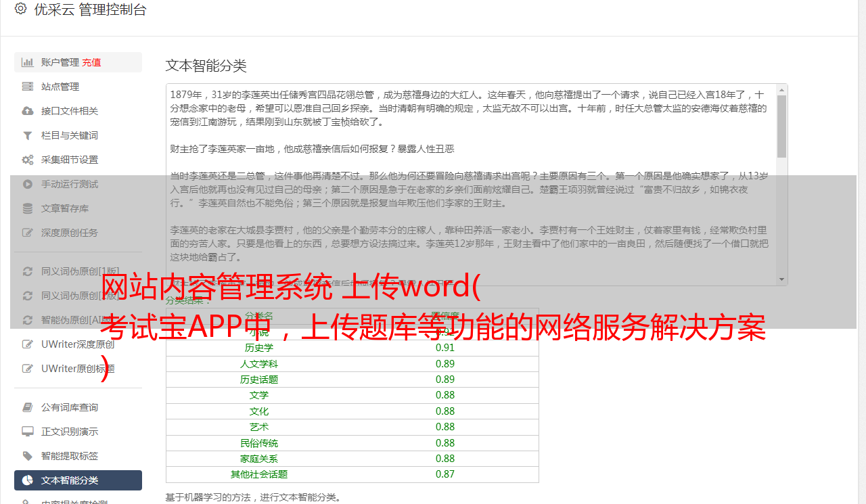
Task: Go to UWriter原创标题 in the sidebar
Action: [x=78, y=369]
